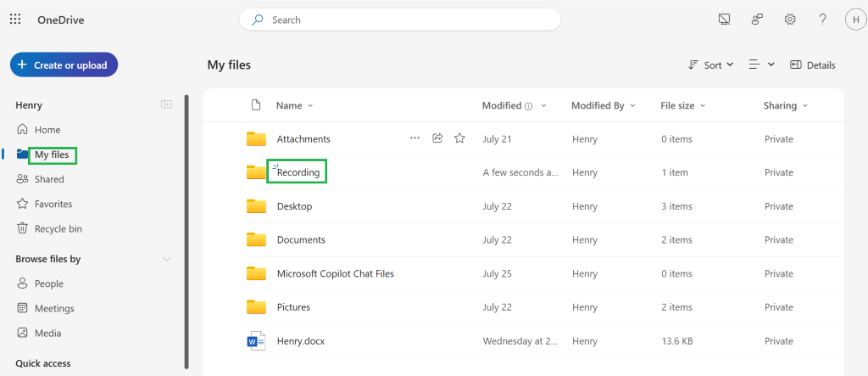This screenshot has height=376, width=868.
Task: Browse files by Meetings
Action: tap(46, 308)
